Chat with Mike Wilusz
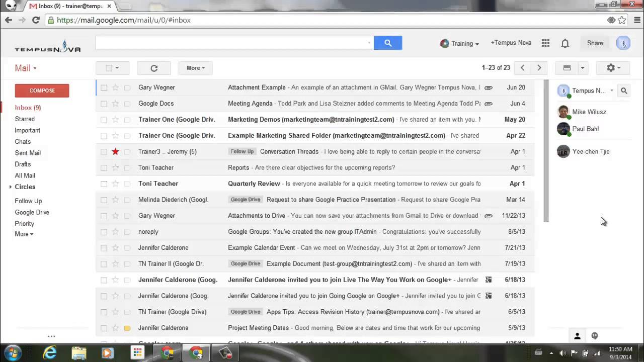 click(x=589, y=112)
